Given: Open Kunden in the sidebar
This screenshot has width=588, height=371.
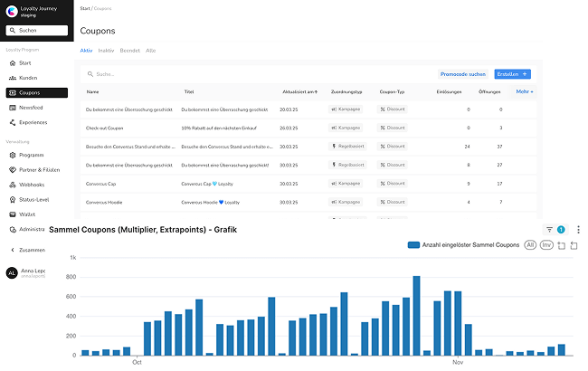Looking at the screenshot, I should 37,78.
